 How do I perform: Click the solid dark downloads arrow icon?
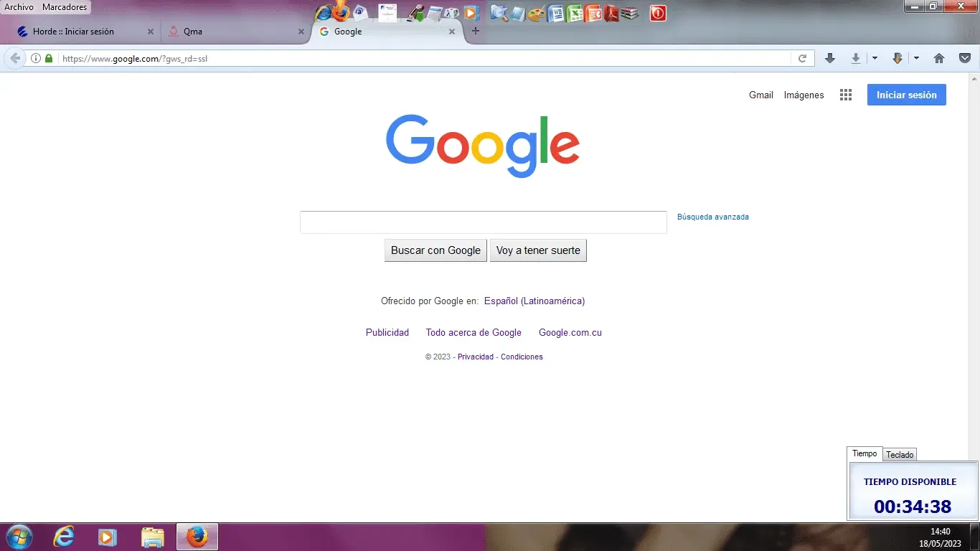pyautogui.click(x=830, y=59)
